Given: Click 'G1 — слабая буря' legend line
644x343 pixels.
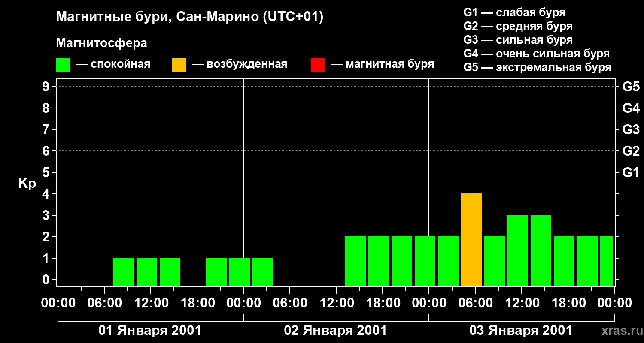Looking at the screenshot, I should point(514,12).
